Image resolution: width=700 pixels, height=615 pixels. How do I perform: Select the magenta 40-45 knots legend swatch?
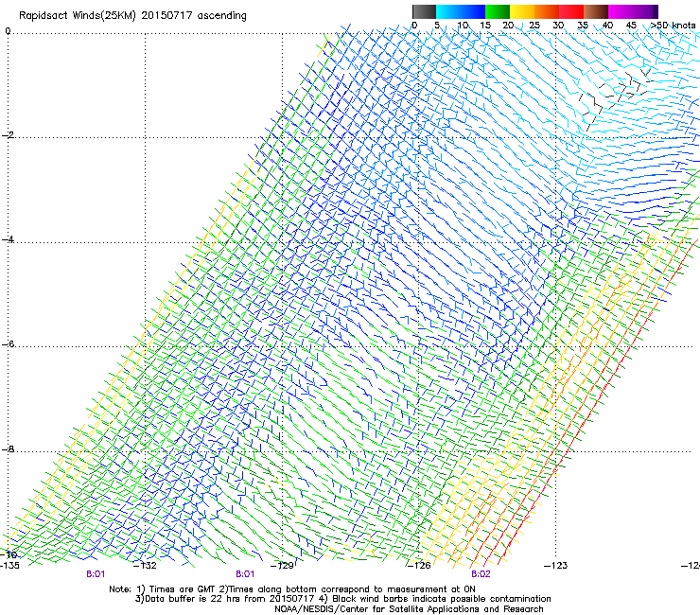click(x=621, y=11)
